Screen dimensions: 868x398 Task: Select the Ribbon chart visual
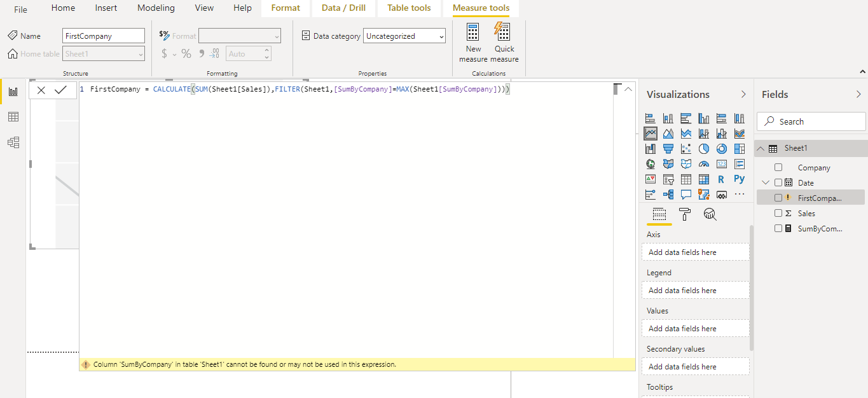coord(740,134)
